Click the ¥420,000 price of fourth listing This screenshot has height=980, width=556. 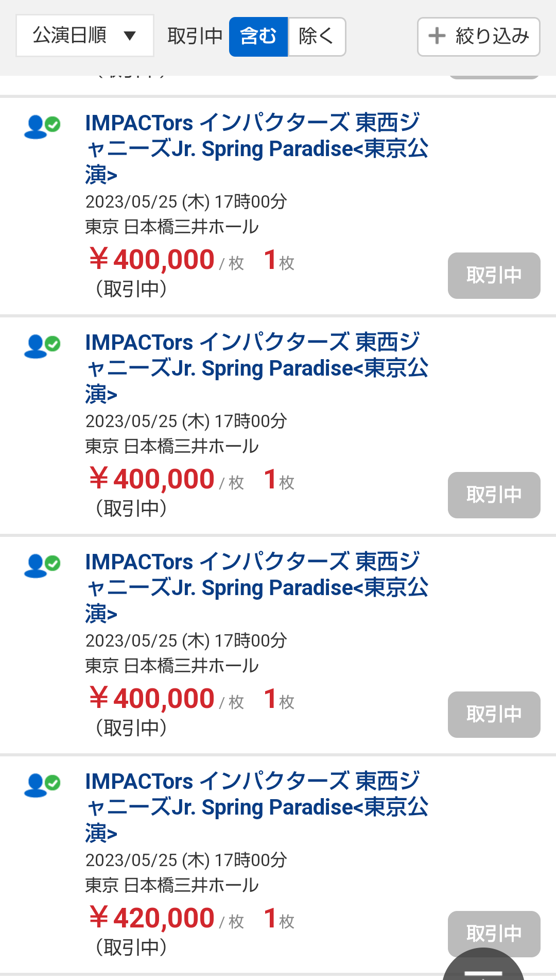(152, 918)
